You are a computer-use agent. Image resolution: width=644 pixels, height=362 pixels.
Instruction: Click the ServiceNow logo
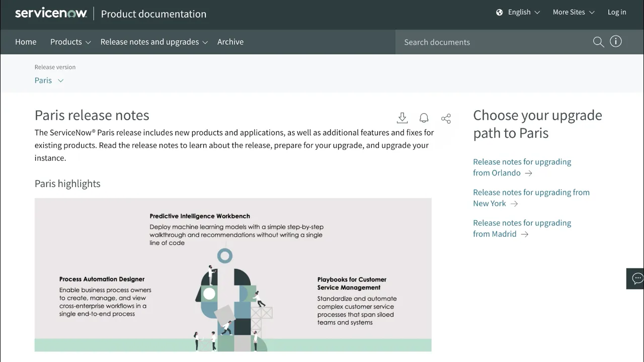(50, 13)
